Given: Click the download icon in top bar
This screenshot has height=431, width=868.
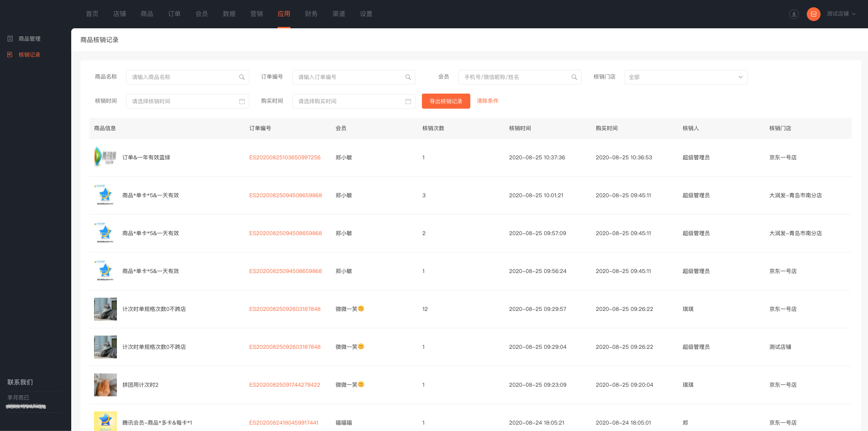Looking at the screenshot, I should pyautogui.click(x=794, y=14).
